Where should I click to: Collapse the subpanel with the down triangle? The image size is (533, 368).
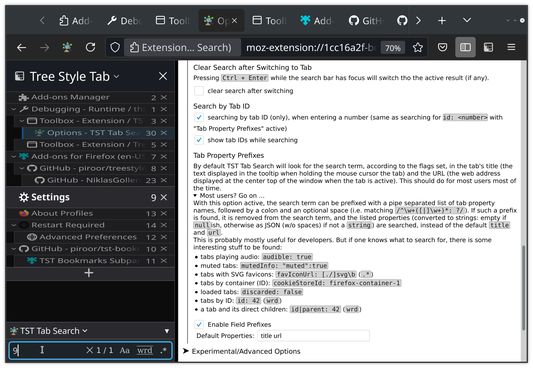(167, 331)
